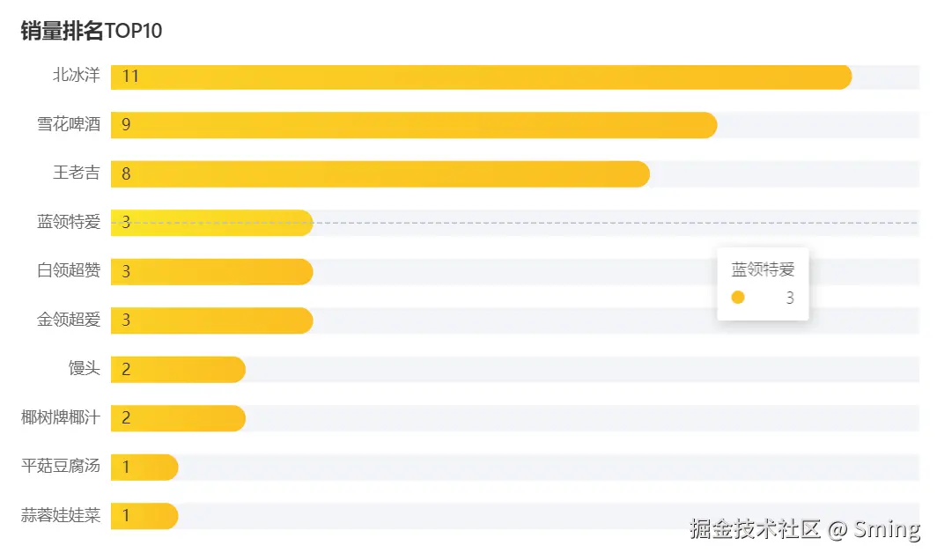Click the 王老吉 axis label
This screenshot has width=937, height=560.
[77, 173]
